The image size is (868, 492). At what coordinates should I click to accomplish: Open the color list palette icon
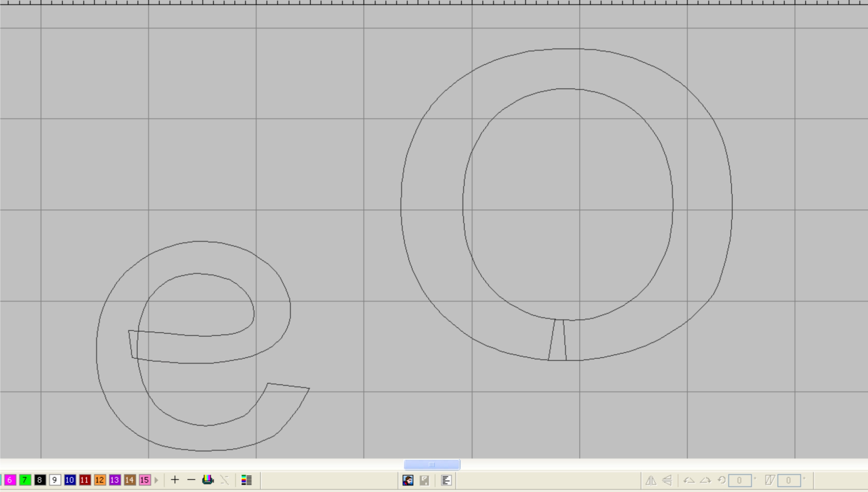(246, 480)
